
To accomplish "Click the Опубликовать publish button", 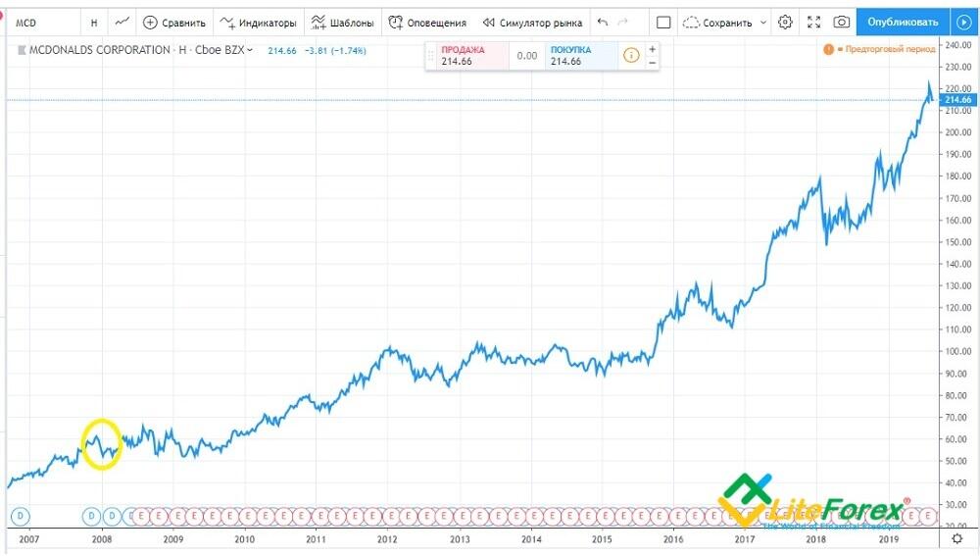I will tap(903, 22).
